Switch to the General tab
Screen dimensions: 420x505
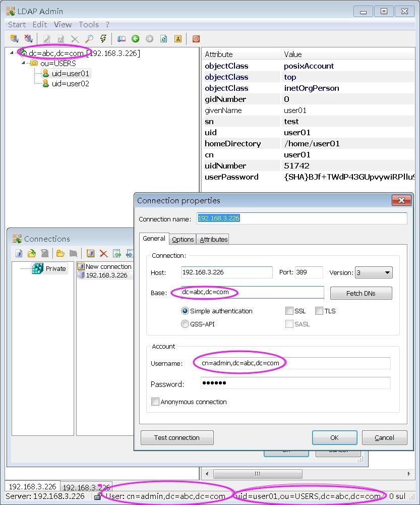154,238
